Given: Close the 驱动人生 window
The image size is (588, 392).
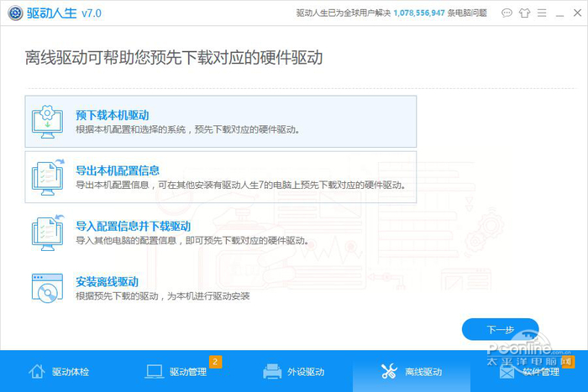Looking at the screenshot, I should pos(577,13).
